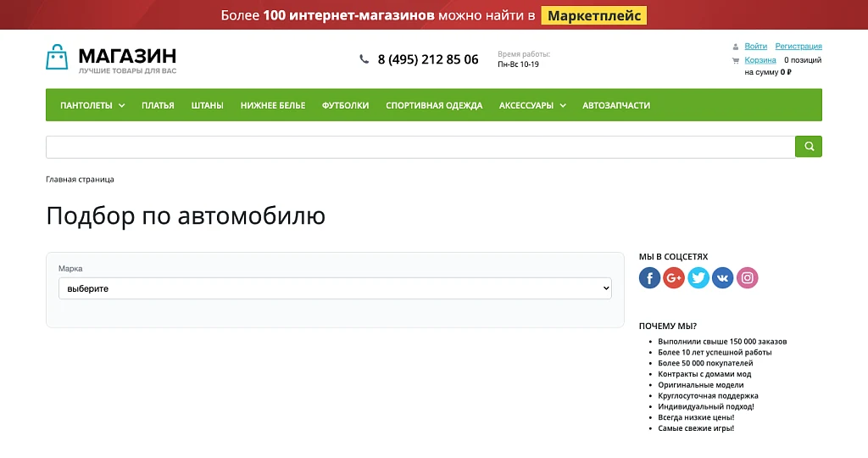The height and width of the screenshot is (458, 868).
Task: Open the Twitter social icon
Action: coord(698,278)
